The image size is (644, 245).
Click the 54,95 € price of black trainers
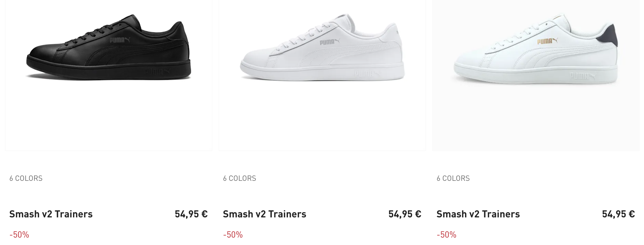191,214
